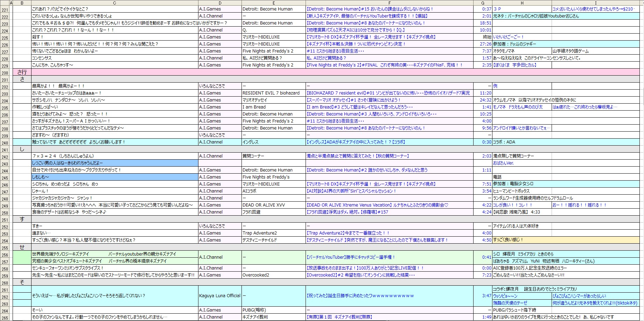Click note 'ヒューマンビートボックス'

click(511, 191)
